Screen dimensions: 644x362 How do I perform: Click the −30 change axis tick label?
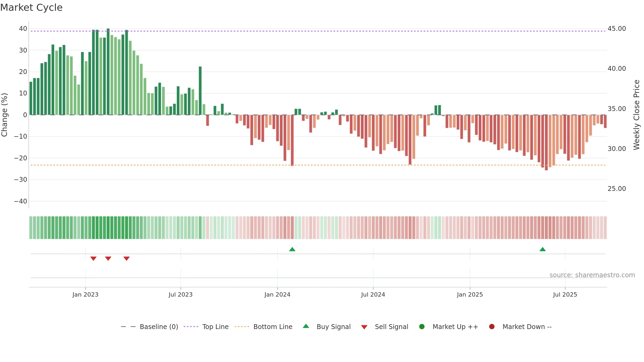(x=21, y=180)
